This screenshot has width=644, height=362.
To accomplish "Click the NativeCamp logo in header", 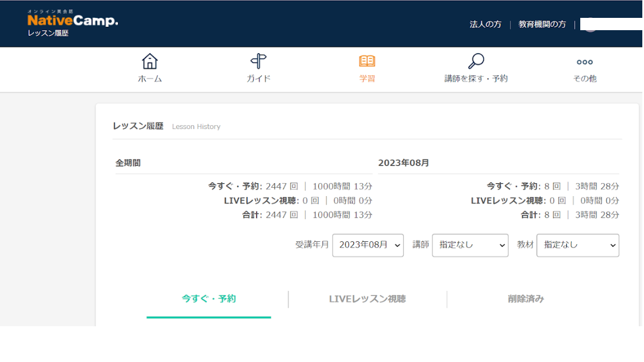I will click(73, 21).
